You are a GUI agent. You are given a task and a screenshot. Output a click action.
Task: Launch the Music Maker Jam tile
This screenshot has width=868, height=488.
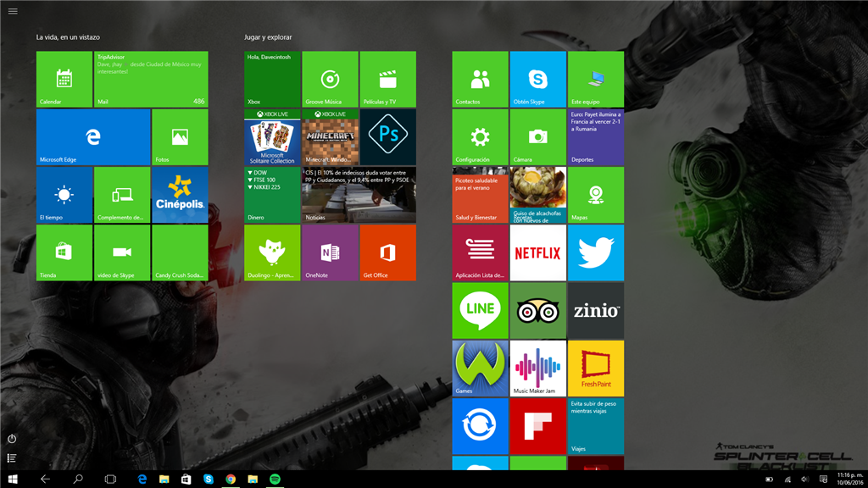coord(538,368)
